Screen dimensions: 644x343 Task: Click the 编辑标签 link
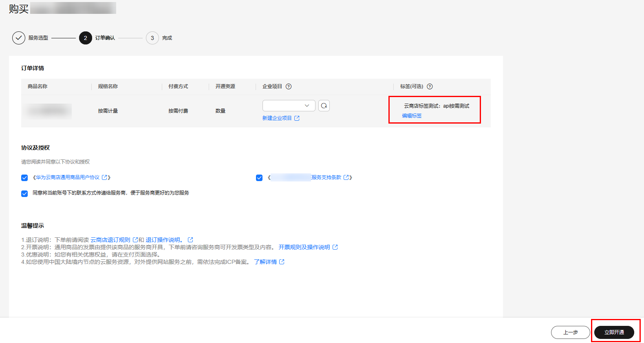[412, 116]
